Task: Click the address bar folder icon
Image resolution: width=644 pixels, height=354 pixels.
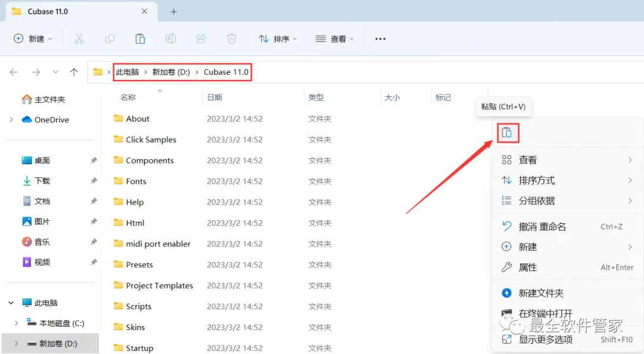Action: coord(98,72)
